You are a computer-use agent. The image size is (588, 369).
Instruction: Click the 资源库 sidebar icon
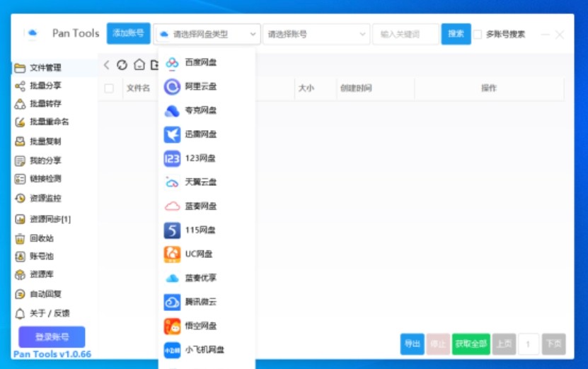(x=20, y=274)
